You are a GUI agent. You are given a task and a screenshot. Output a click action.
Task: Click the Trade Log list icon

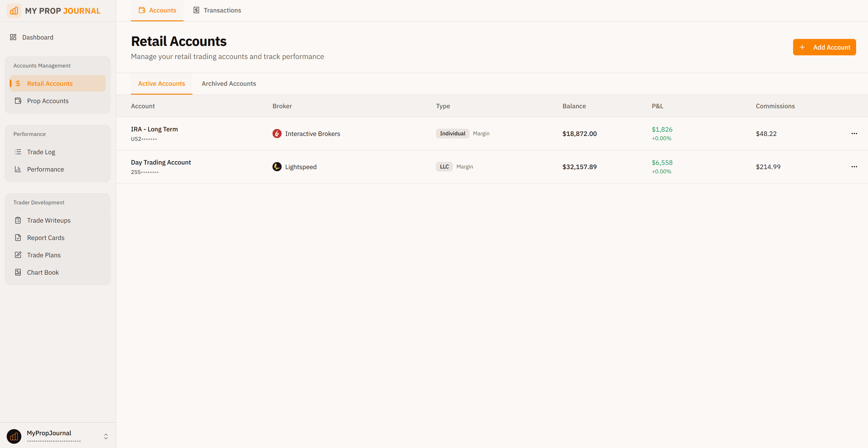[x=18, y=152]
